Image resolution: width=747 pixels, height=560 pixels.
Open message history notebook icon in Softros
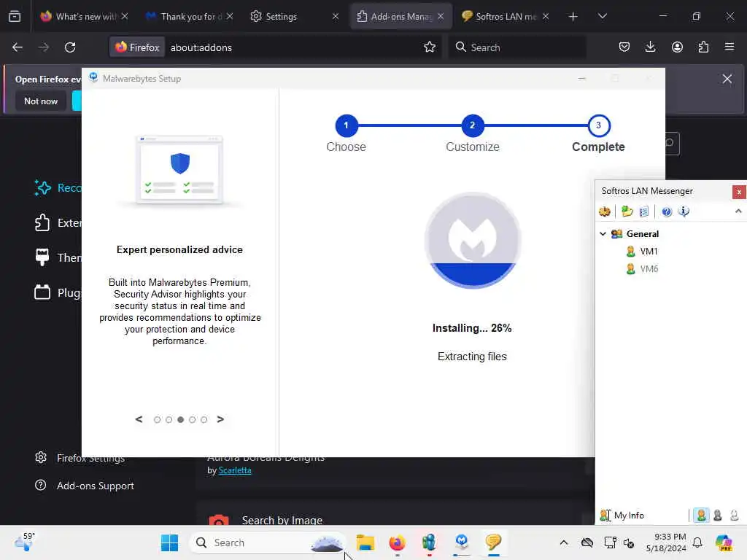pos(643,211)
